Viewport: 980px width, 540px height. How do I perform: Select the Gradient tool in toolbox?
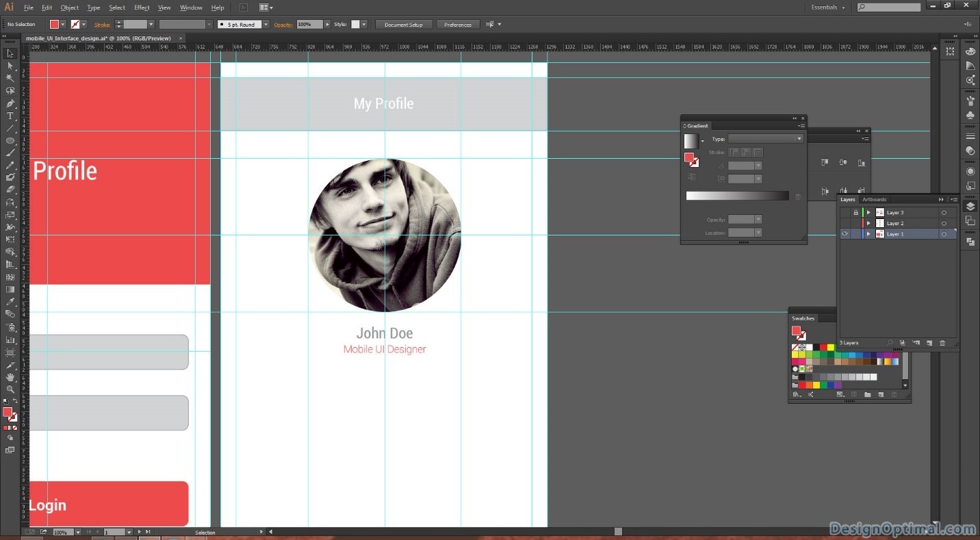[x=10, y=290]
